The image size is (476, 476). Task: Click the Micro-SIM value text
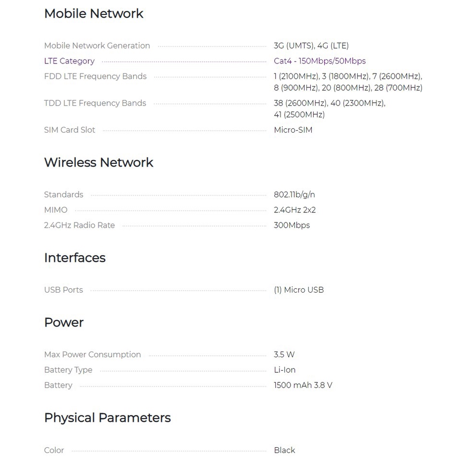(x=293, y=130)
